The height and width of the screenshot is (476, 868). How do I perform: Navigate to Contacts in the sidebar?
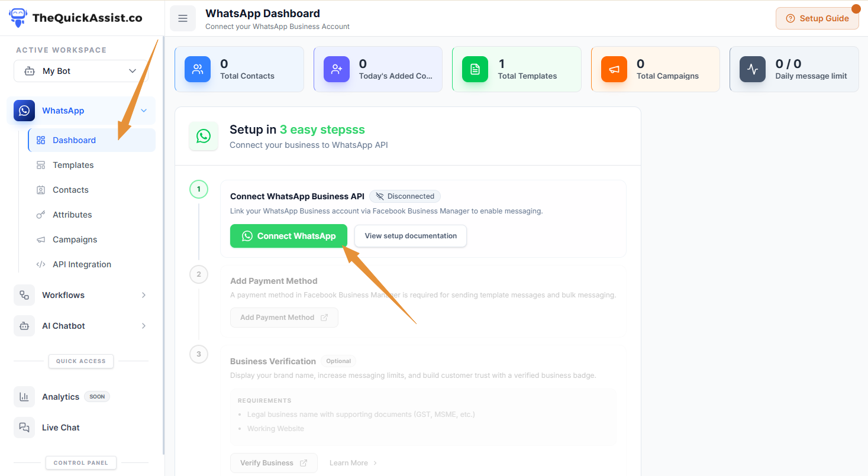pos(70,189)
